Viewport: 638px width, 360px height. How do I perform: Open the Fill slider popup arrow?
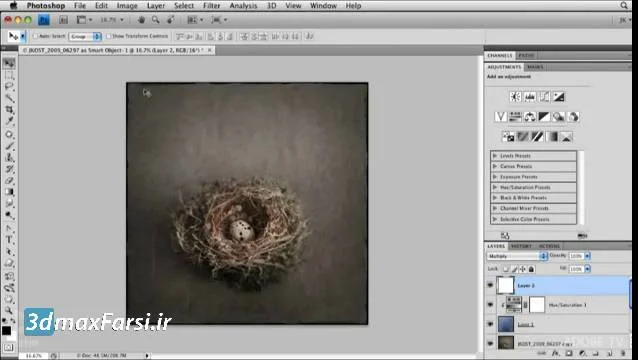coord(587,269)
